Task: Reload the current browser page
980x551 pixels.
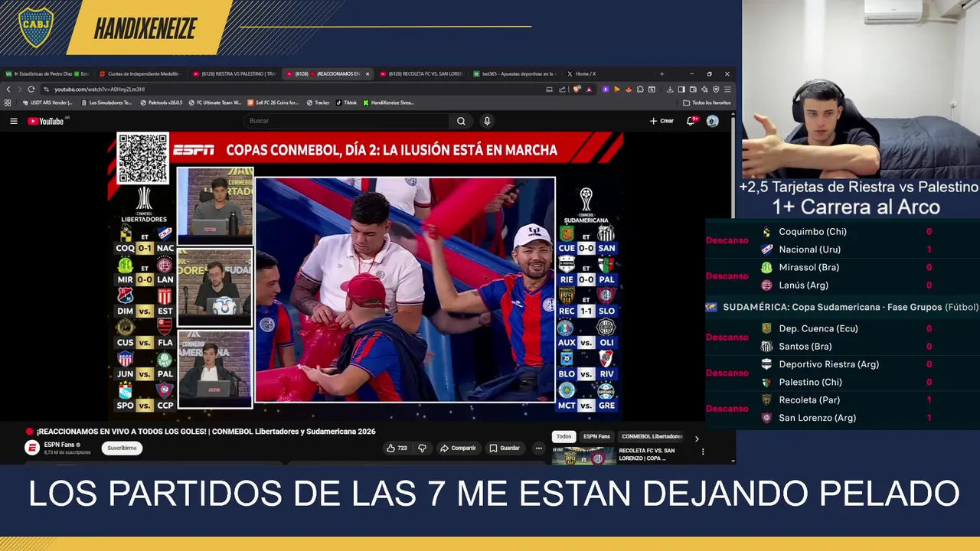Action: 31,90
